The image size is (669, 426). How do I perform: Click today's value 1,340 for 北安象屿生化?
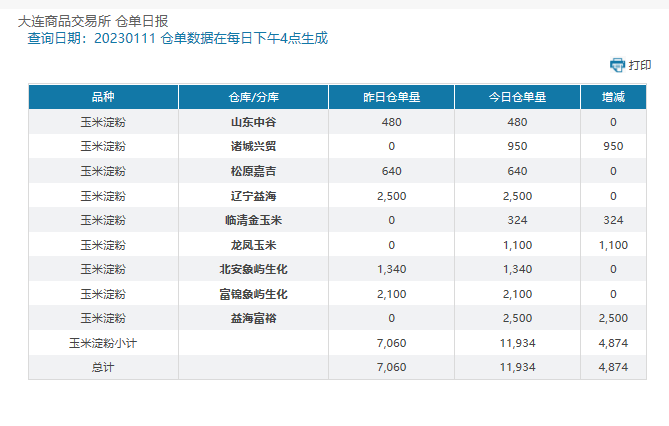click(517, 269)
